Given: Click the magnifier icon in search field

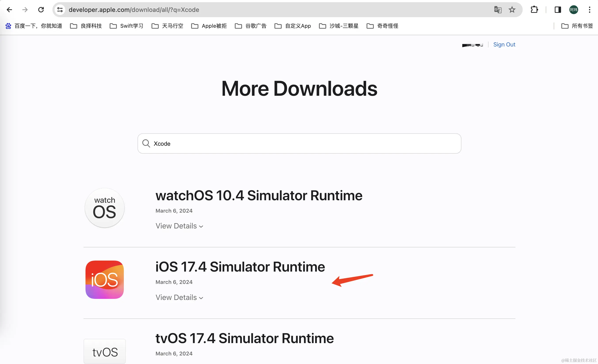Looking at the screenshot, I should [146, 143].
